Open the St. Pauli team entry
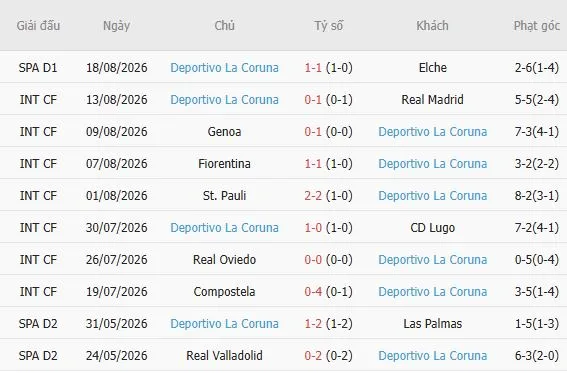 pyautogui.click(x=224, y=196)
